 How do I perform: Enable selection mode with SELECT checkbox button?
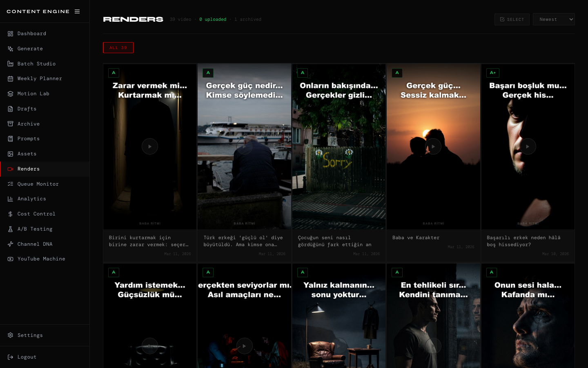pos(512,19)
